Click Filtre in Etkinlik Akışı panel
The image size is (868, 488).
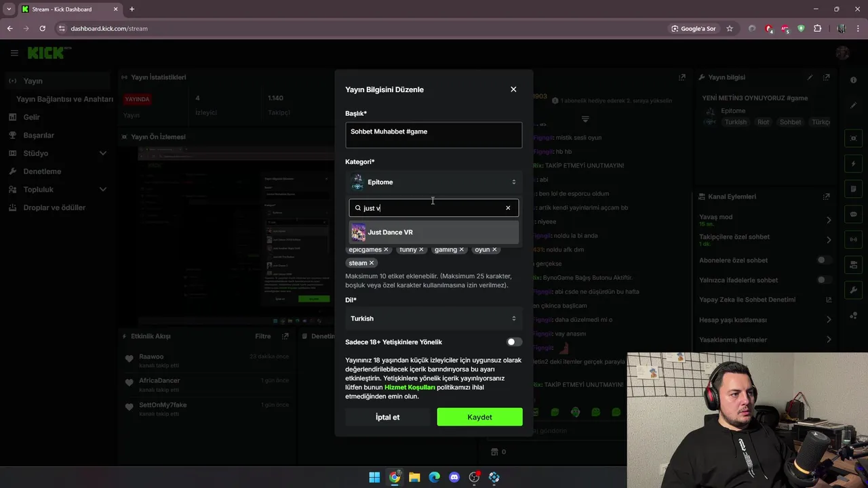pos(262,336)
